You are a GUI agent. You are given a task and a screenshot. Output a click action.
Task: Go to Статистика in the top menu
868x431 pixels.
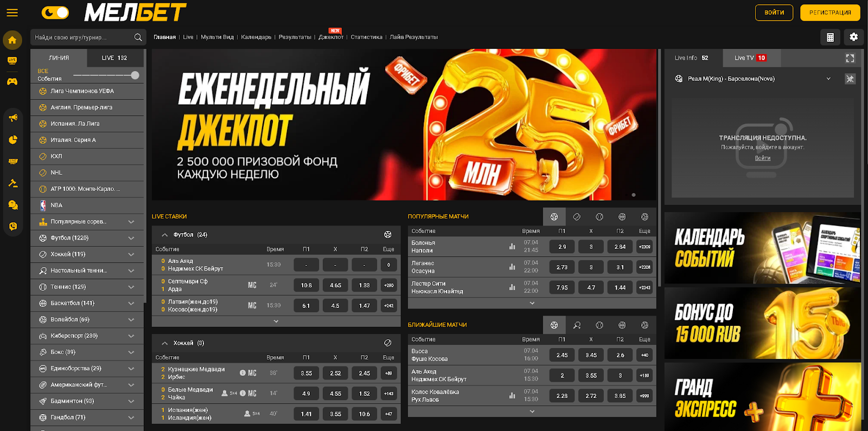366,37
